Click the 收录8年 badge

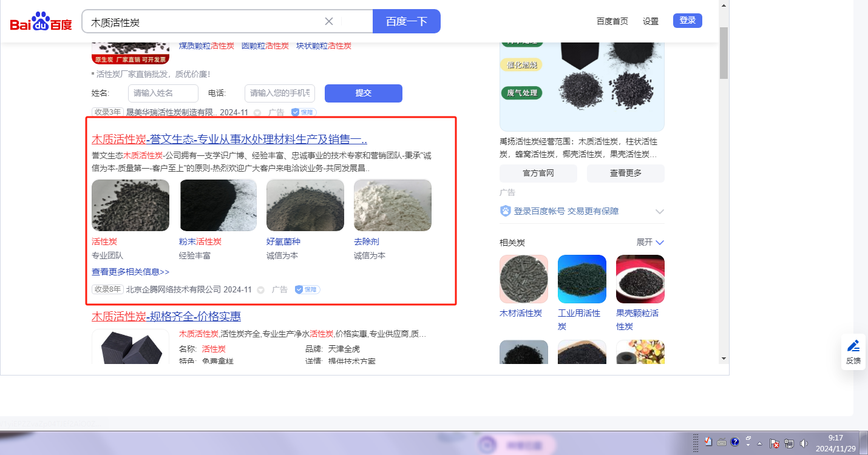pyautogui.click(x=107, y=289)
